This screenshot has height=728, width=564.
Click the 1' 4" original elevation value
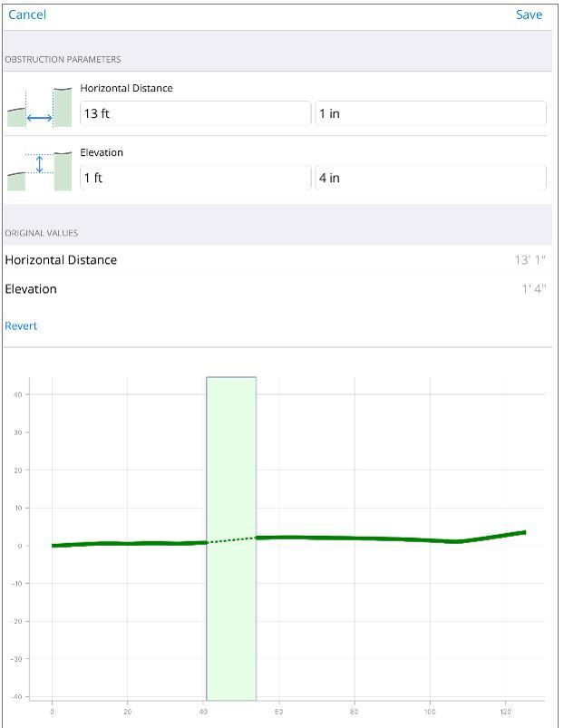(531, 289)
